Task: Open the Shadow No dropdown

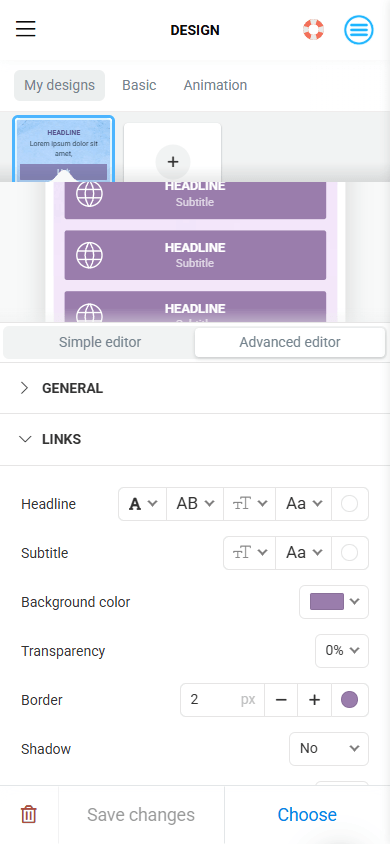Action: click(329, 749)
